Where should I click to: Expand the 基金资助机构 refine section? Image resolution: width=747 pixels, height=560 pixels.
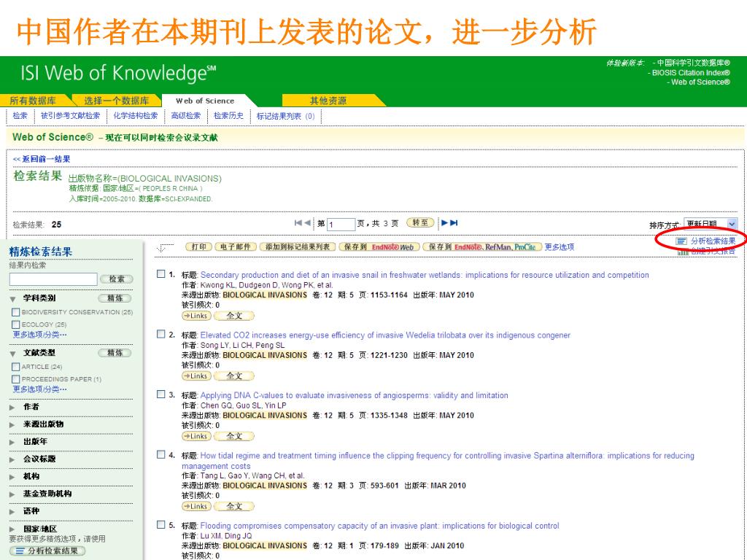click(13, 494)
